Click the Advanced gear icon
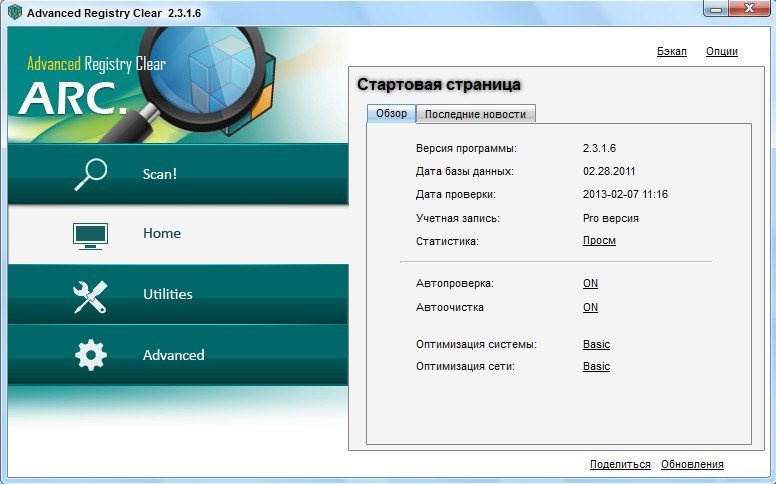 pos(91,355)
